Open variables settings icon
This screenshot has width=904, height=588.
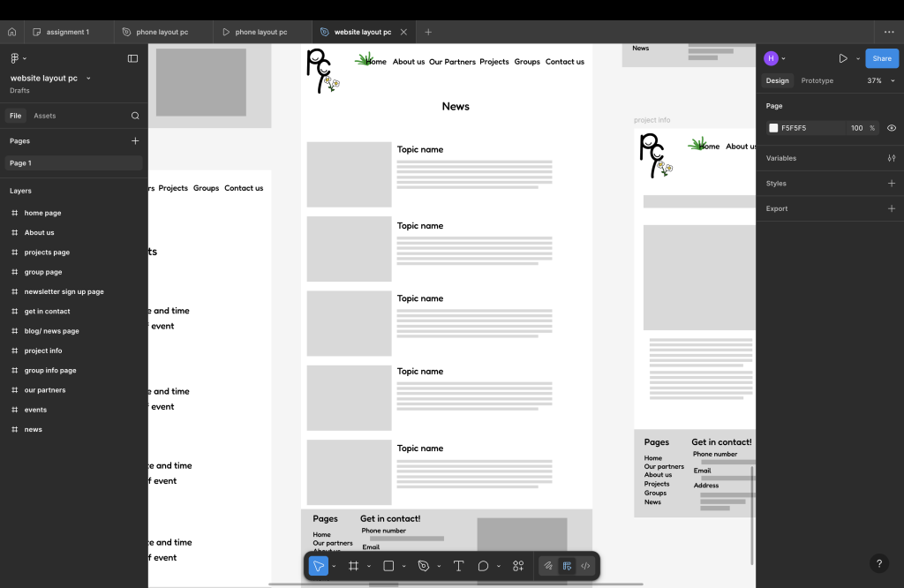891,158
